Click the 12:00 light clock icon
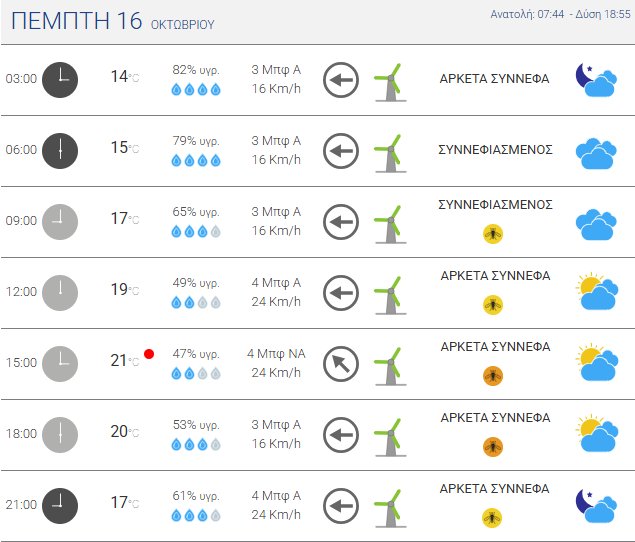 [x=60, y=292]
